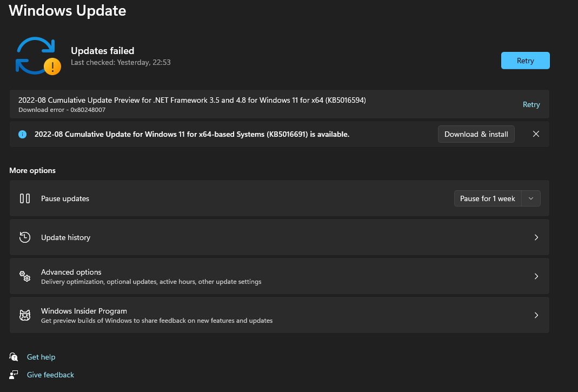578x392 pixels.
Task: Click the Pause updates label
Action: [x=65, y=198]
